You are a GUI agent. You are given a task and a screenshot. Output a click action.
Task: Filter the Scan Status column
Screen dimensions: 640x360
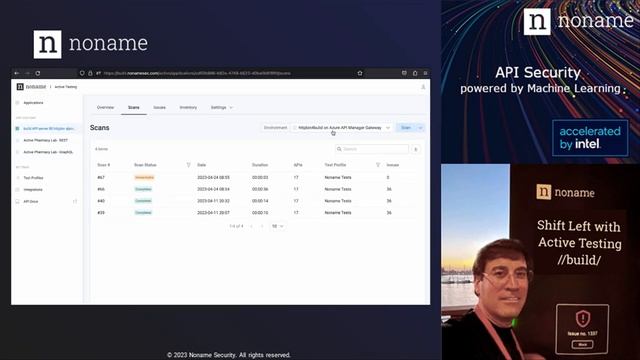coord(189,165)
